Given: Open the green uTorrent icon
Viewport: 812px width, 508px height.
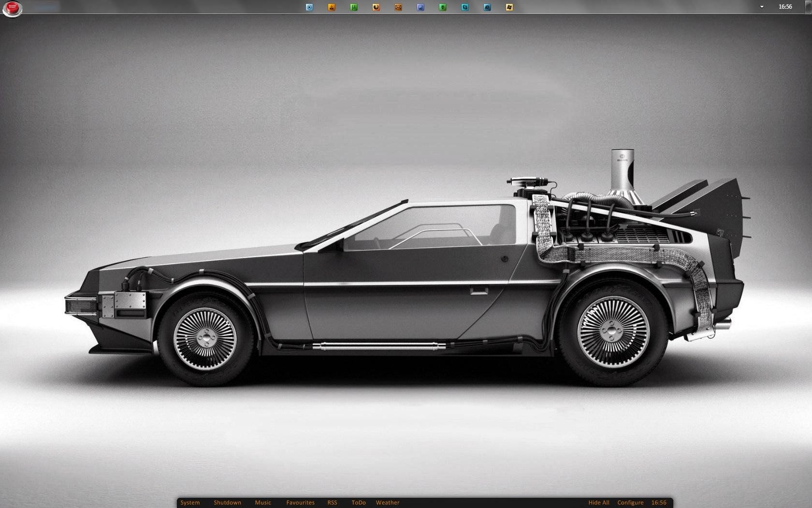Looking at the screenshot, I should (354, 7).
